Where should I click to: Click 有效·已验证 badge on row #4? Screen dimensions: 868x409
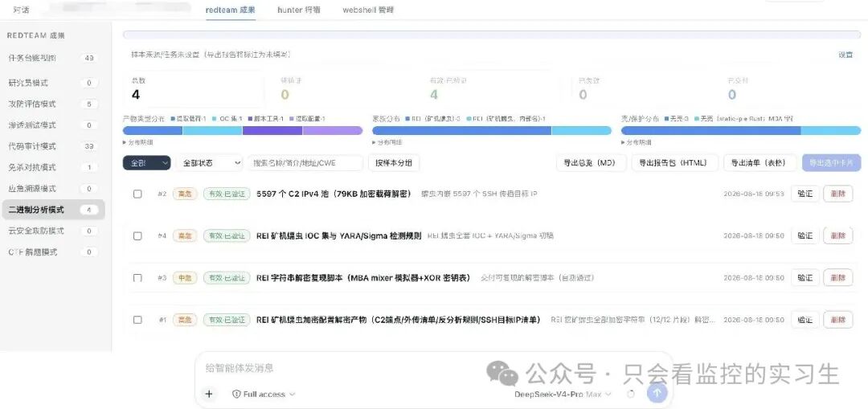227,235
